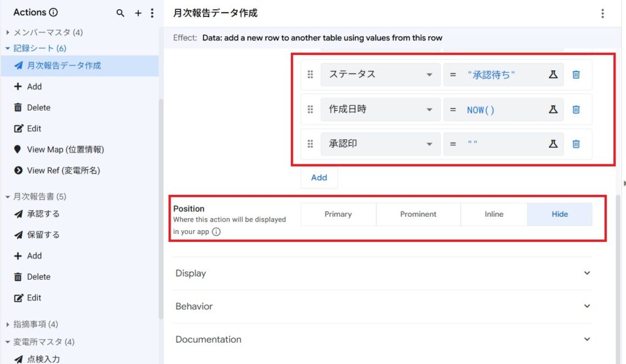The height and width of the screenshot is (364, 626).
Task: Open the Actions panel three-dot menu
Action: click(152, 13)
